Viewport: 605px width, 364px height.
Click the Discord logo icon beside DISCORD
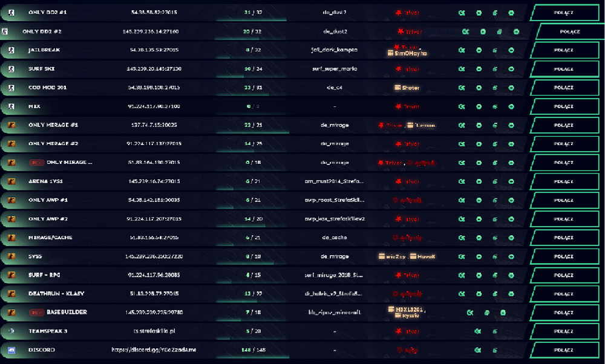(11, 349)
